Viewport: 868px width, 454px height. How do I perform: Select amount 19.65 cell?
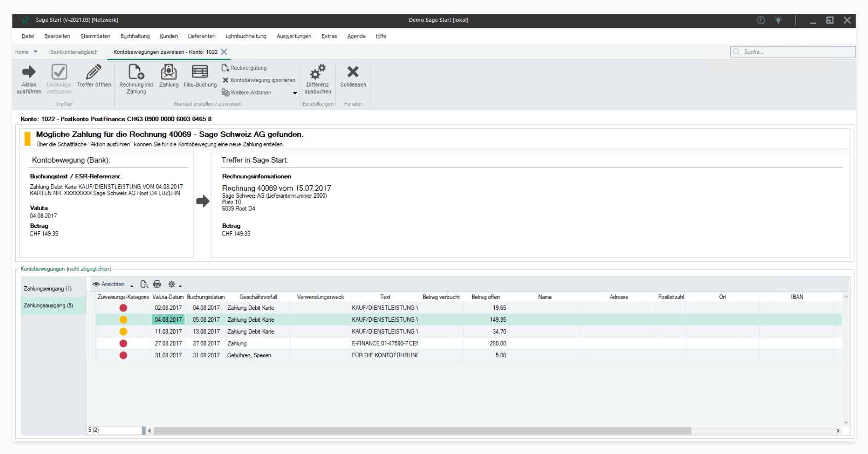tap(486, 308)
